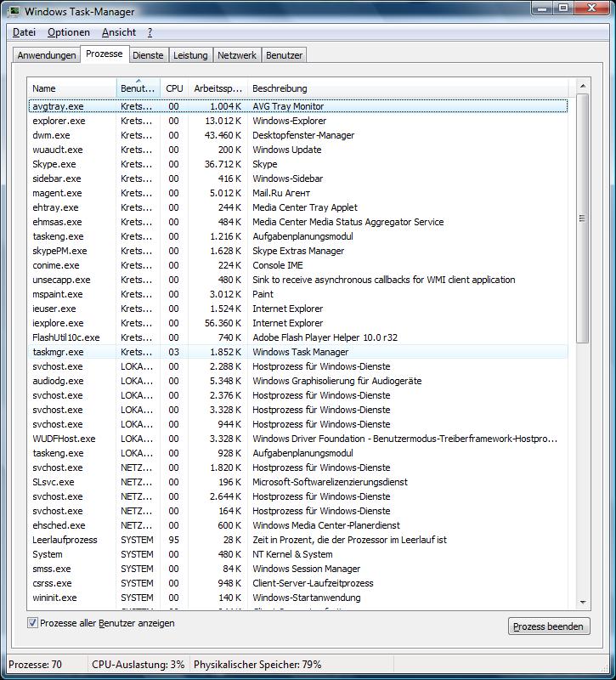The height and width of the screenshot is (680, 616).
Task: Click 'CPU-Auslastung: 3%' in status bar
Action: tap(138, 665)
